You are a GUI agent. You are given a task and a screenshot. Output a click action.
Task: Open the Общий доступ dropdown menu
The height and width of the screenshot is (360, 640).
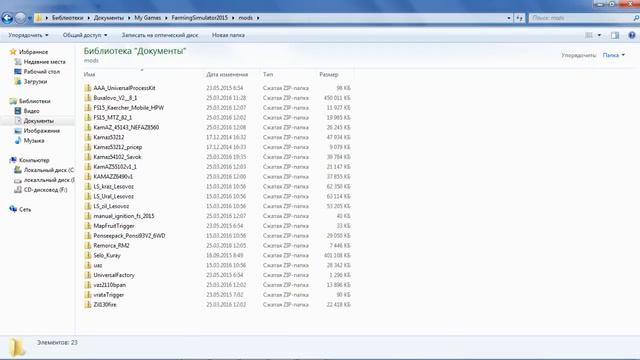(x=85, y=36)
